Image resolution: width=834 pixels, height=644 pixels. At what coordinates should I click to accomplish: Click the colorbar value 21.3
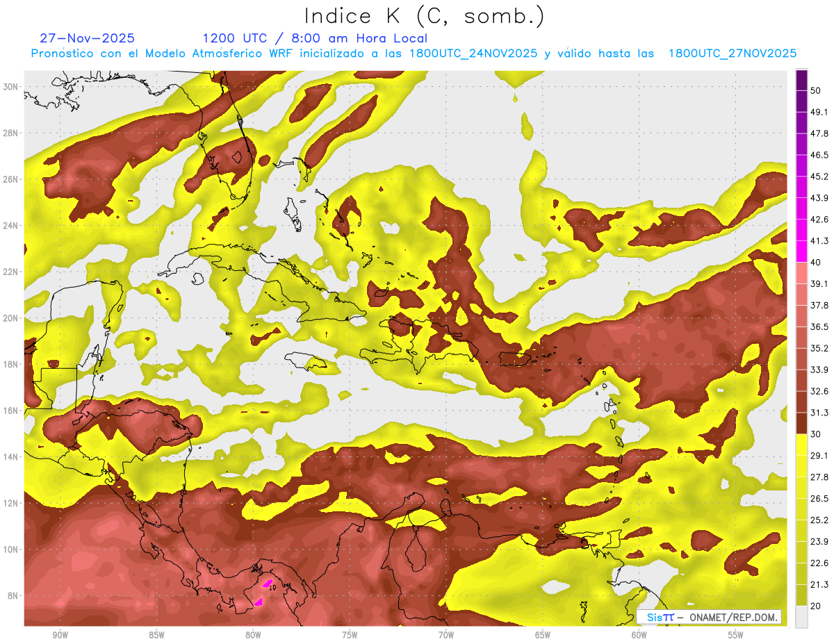point(819,585)
